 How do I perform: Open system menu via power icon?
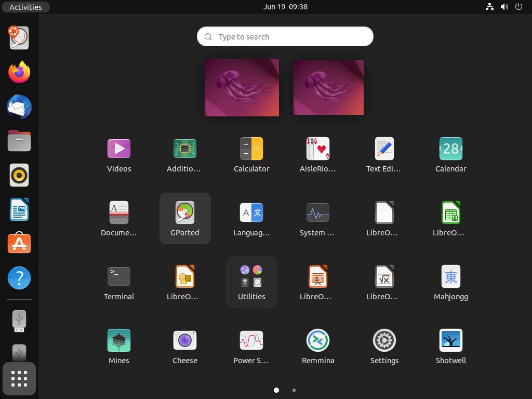tap(518, 7)
